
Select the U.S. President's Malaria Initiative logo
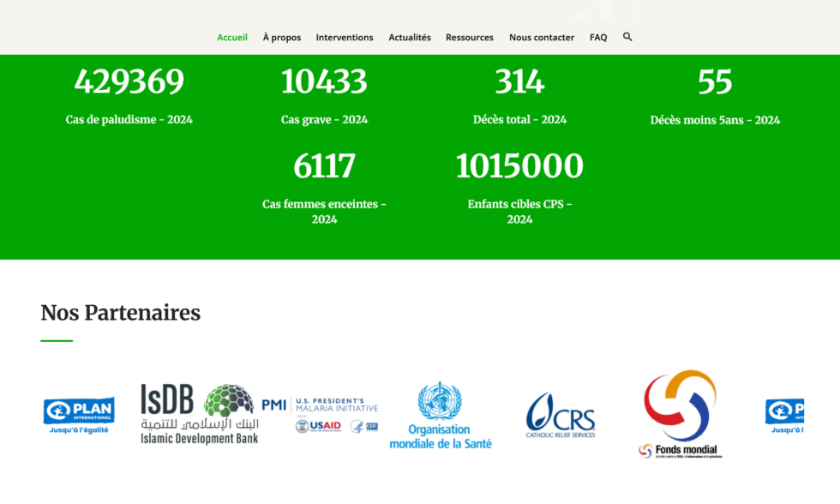click(x=320, y=414)
